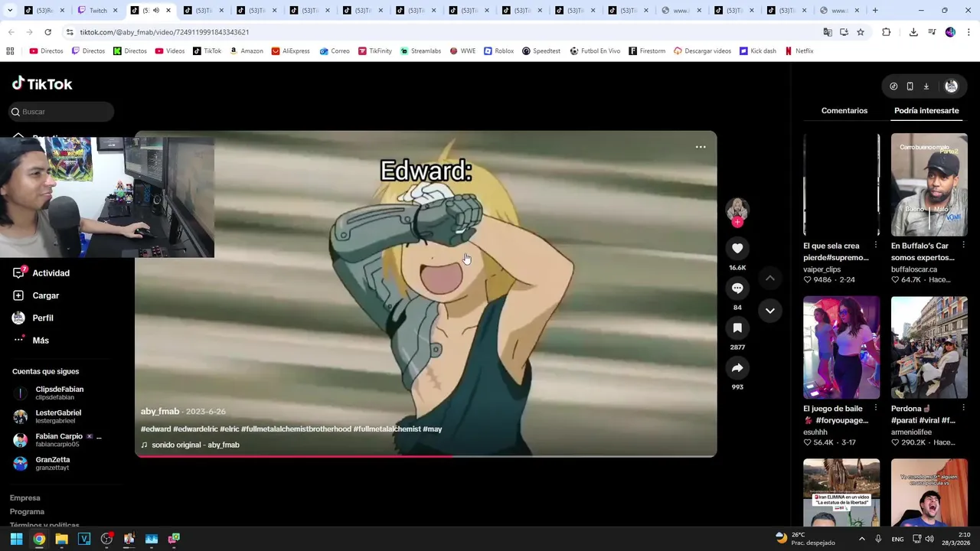Click the desktop app download icon in top pill
The image size is (980, 551).
[x=926, y=86]
